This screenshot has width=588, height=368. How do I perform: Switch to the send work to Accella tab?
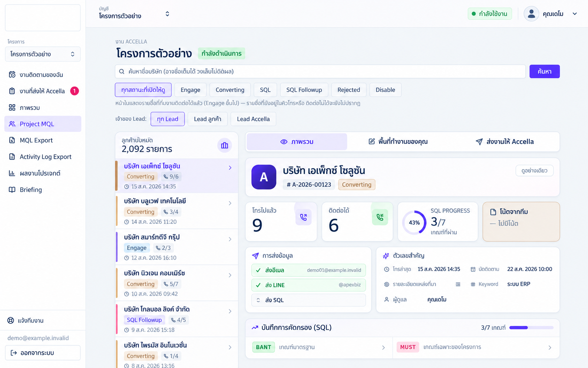(505, 142)
